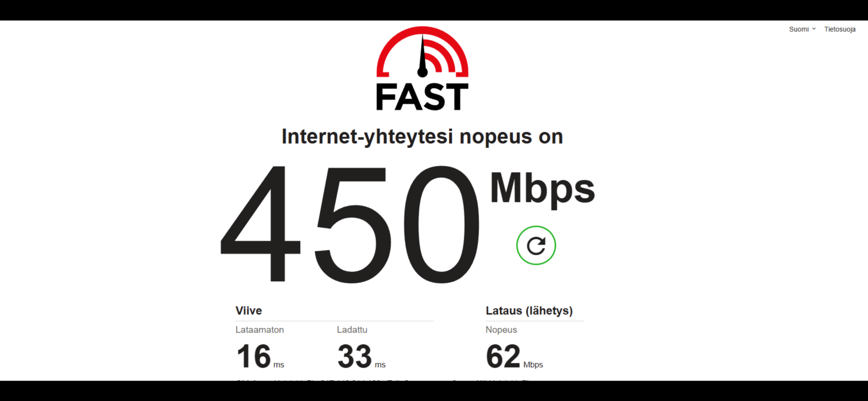Click the ms unit beside 33

(x=380, y=365)
